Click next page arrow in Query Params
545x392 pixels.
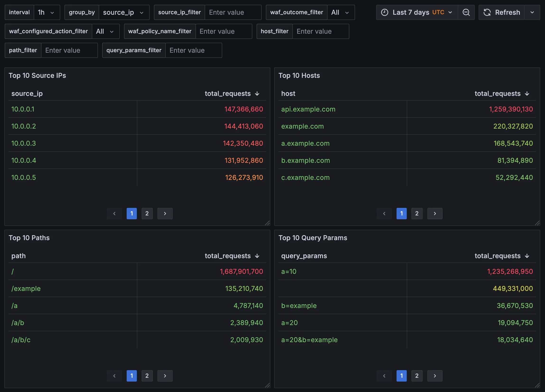click(x=435, y=376)
